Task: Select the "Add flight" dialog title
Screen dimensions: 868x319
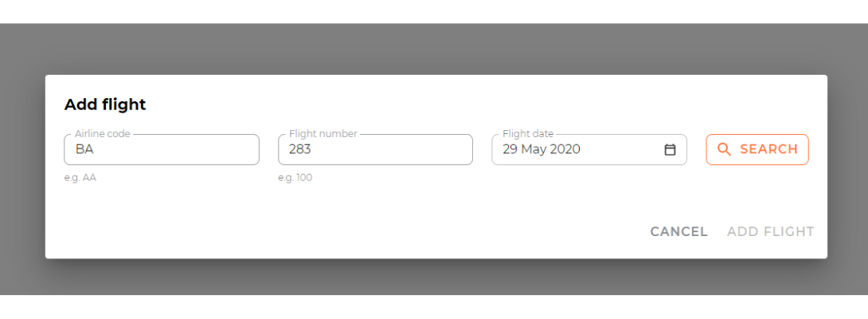Action: coord(105,104)
